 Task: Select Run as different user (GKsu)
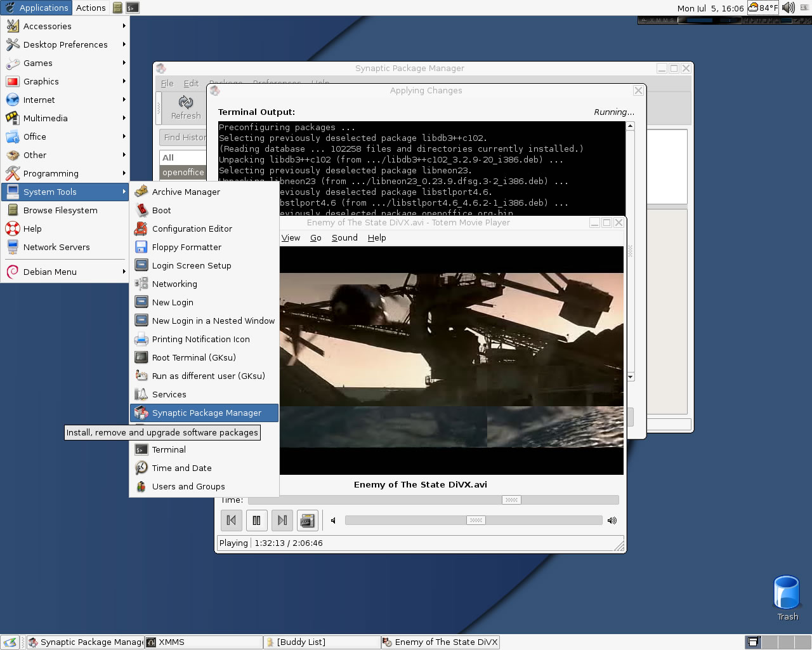coord(204,376)
